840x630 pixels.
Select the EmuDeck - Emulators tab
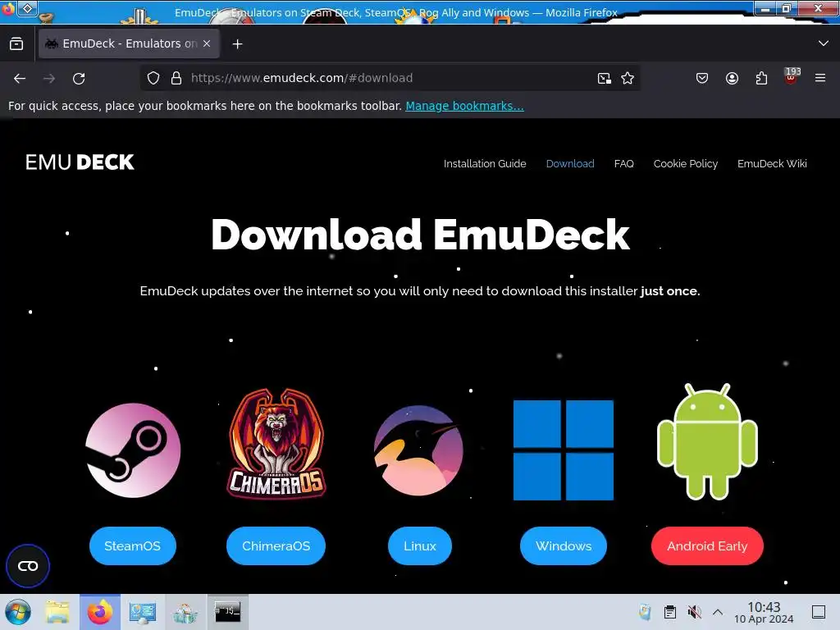129,43
